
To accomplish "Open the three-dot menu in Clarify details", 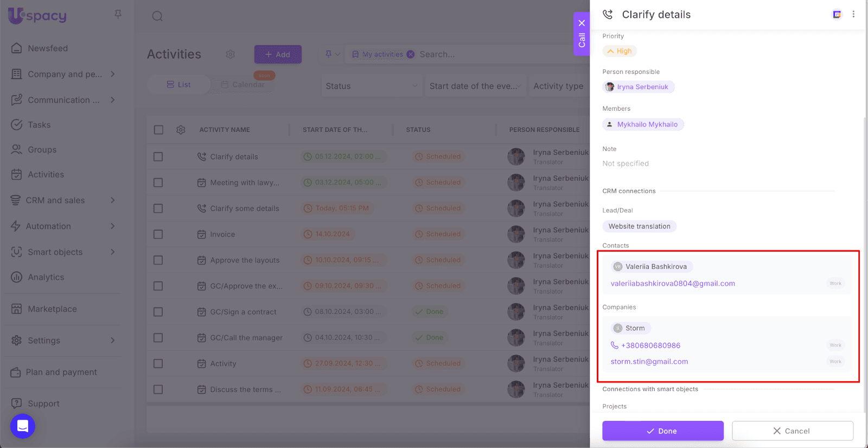I will (853, 15).
